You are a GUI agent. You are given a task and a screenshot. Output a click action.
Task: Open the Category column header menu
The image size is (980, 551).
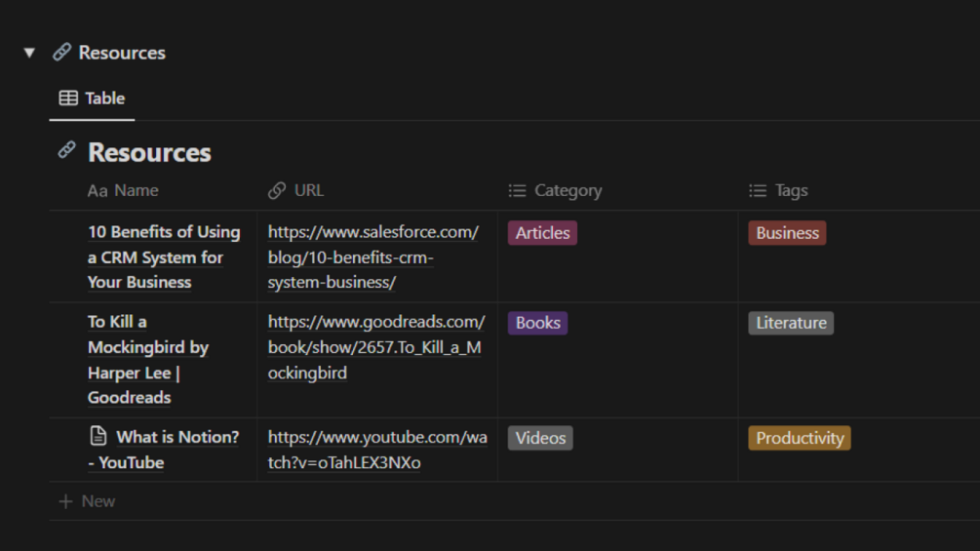(x=568, y=191)
